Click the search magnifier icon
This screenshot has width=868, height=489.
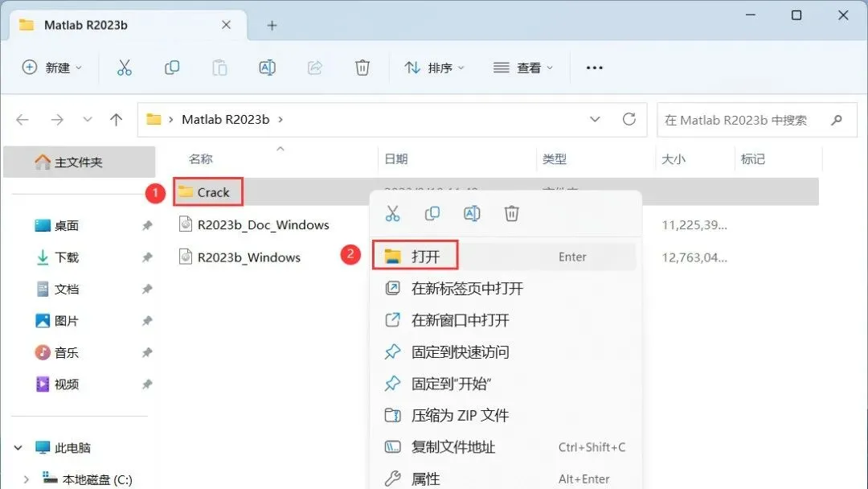[837, 120]
